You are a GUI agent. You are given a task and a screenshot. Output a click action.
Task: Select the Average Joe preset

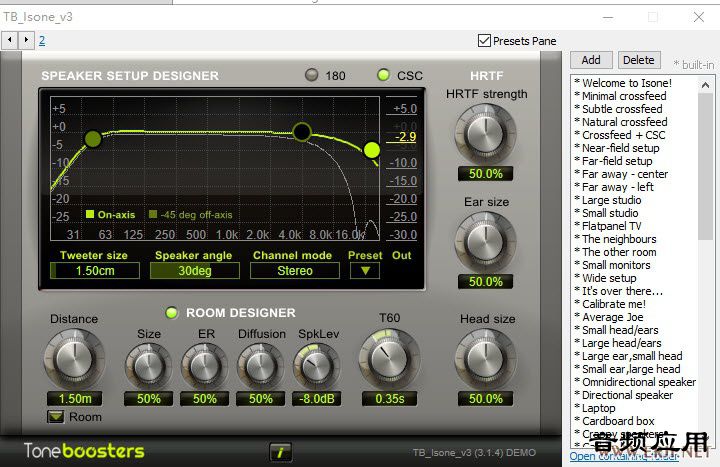pos(609,317)
